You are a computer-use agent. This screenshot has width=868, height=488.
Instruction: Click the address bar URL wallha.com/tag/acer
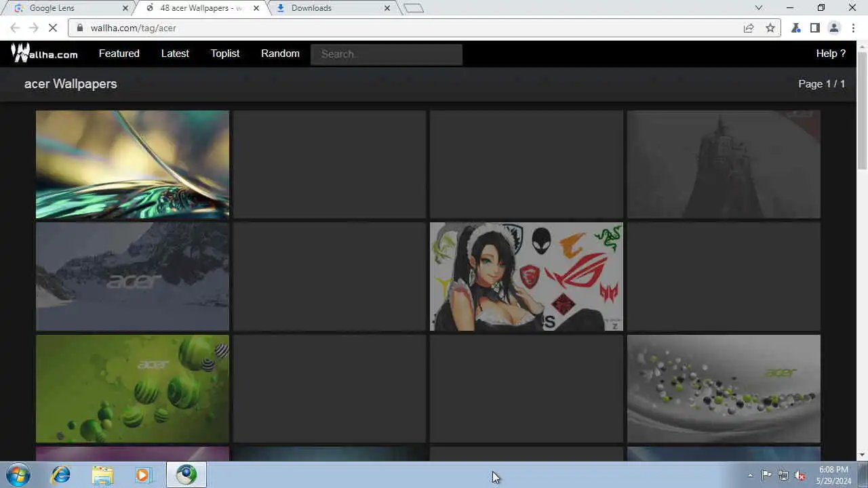(134, 28)
